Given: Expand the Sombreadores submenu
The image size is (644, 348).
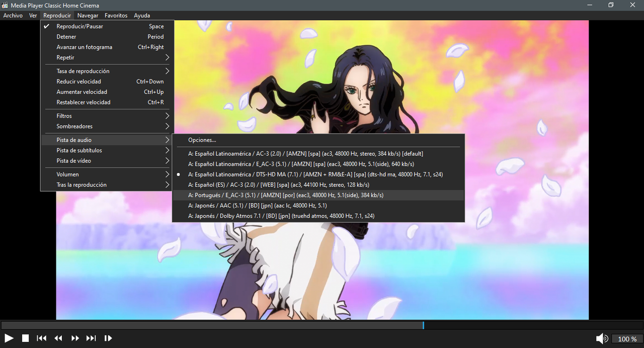Looking at the screenshot, I should click(107, 126).
